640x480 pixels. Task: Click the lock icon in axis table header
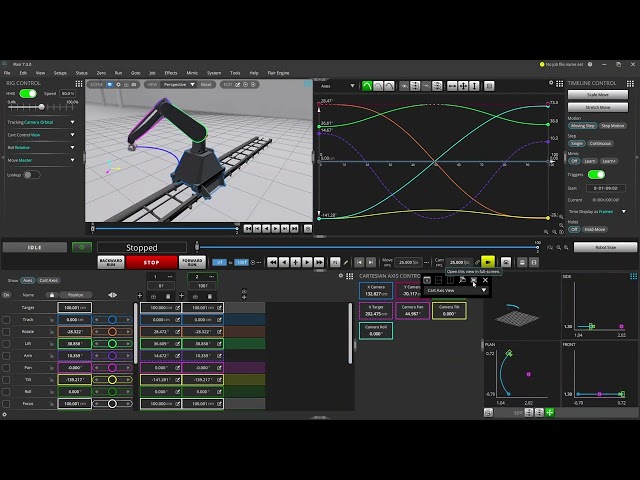[x=51, y=295]
